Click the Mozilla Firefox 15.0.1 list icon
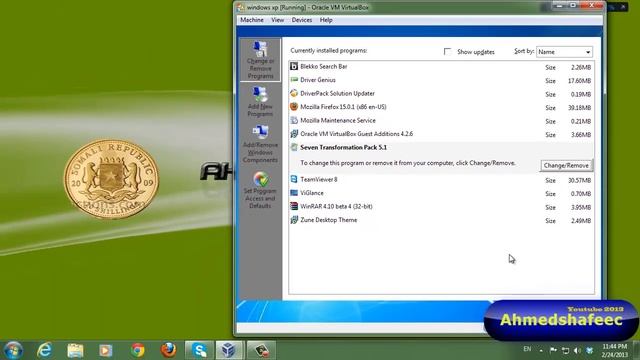Viewport: 640px width, 360px height. pyautogui.click(x=294, y=107)
